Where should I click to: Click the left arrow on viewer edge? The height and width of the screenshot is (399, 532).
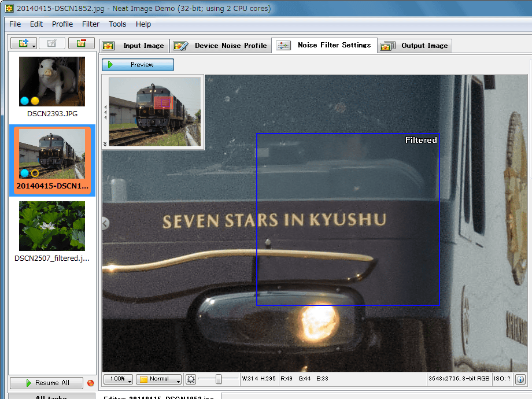(105, 223)
